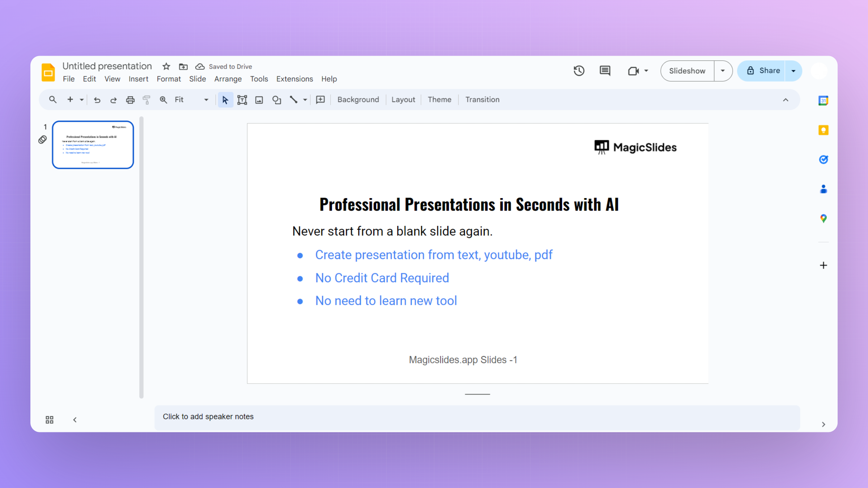The width and height of the screenshot is (868, 488).
Task: Expand the Share options dropdown arrow
Action: [793, 71]
